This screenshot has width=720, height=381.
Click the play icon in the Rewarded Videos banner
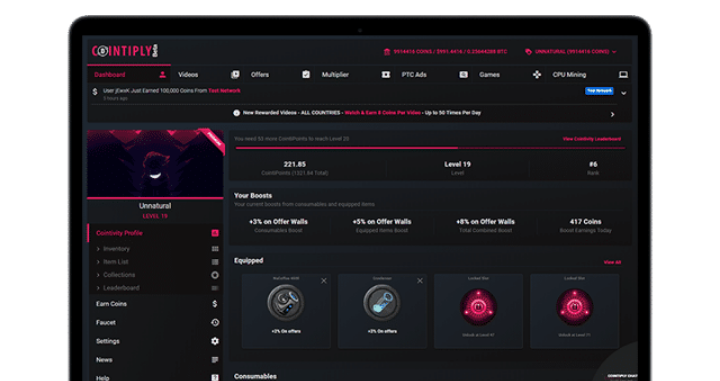pos(236,113)
